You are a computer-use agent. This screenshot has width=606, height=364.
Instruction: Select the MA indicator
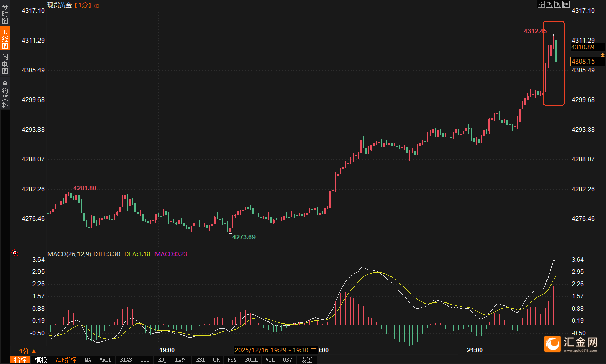88,360
